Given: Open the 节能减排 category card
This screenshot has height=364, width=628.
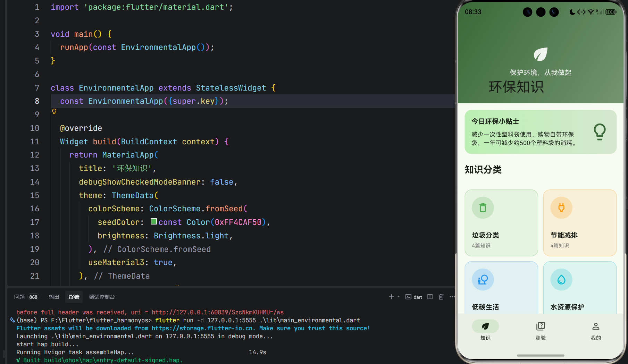Looking at the screenshot, I should click(580, 223).
